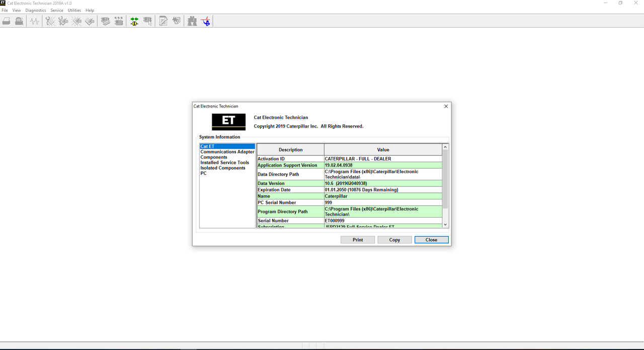Screen dimensions: 644x350
Task: Open the Diagnostics menu
Action: coord(36,10)
